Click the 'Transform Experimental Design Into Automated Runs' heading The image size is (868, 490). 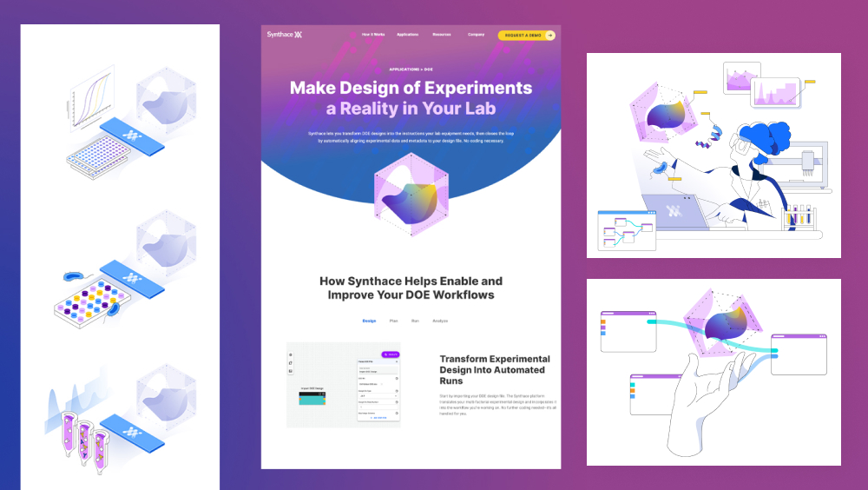[x=495, y=370]
